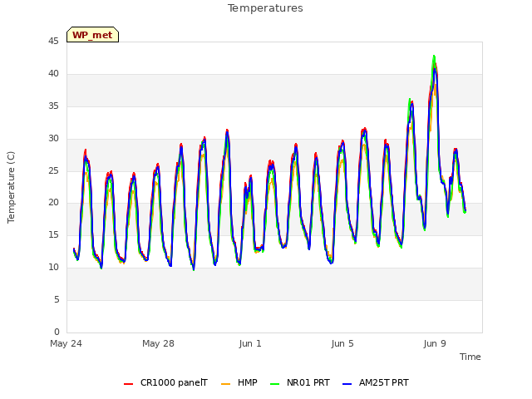Click the 25 y-axis tick label
The width and height of the screenshot is (532, 399).
[x=53, y=170]
